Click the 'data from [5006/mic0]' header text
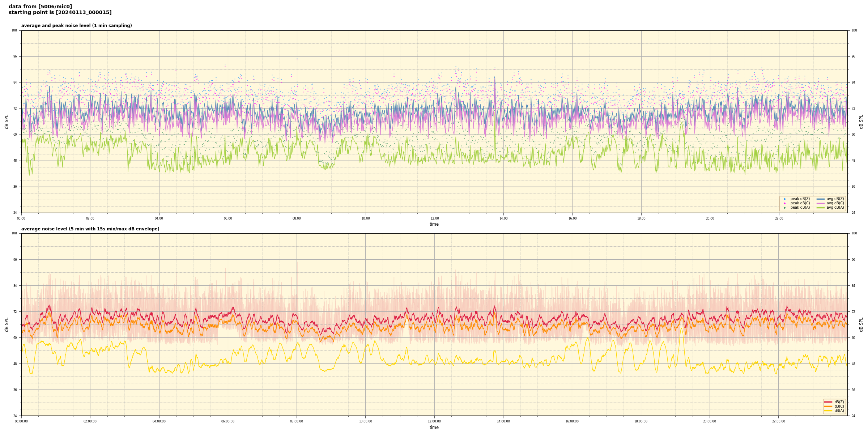The image size is (868, 434). coord(40,7)
